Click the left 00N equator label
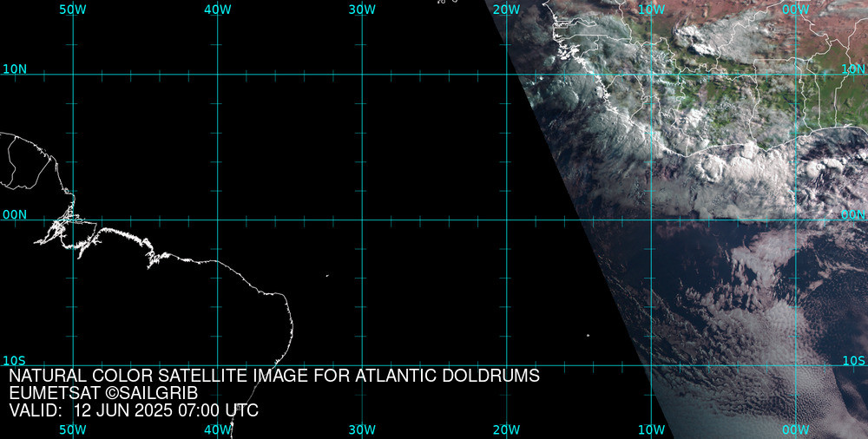The height and width of the screenshot is (439, 868). pyautogui.click(x=15, y=215)
